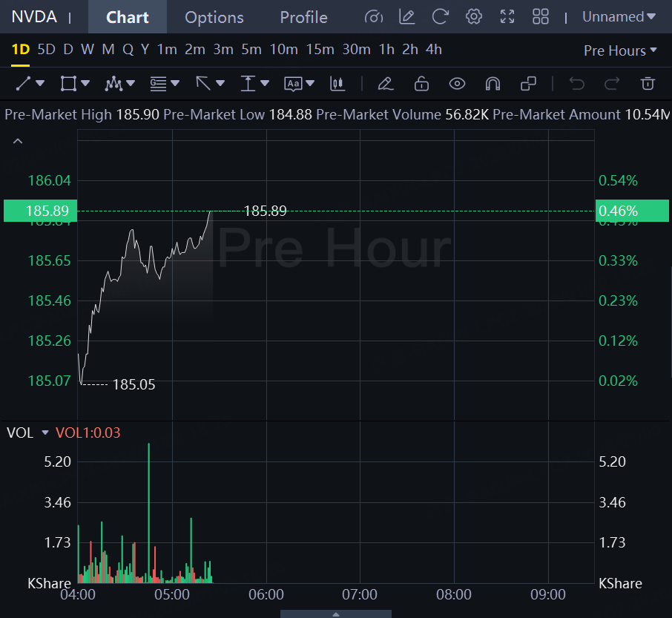Open the VOL indicator dropdown arrow
This screenshot has height=618, width=672.
(45, 433)
